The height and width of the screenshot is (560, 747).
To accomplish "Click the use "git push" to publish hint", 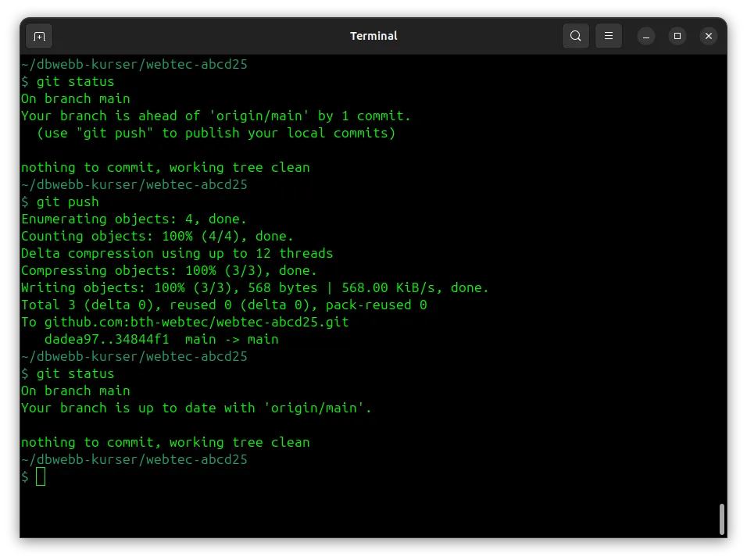I will 216,134.
